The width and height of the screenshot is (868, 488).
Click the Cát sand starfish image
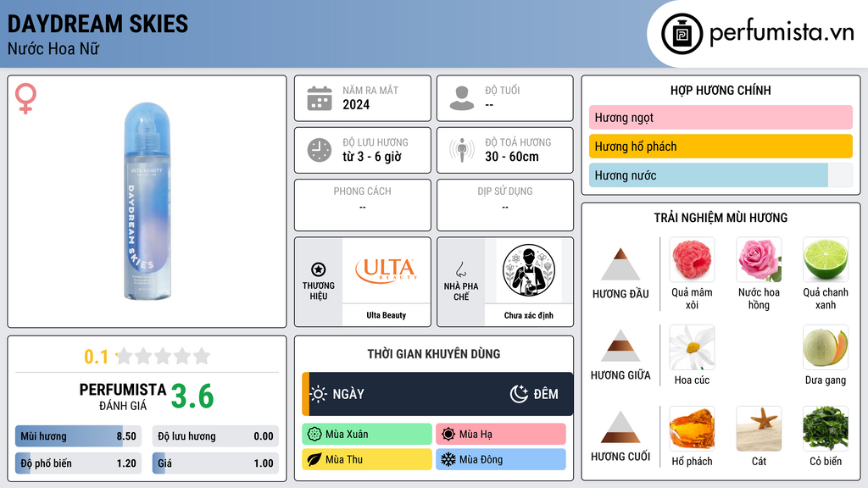(x=759, y=428)
